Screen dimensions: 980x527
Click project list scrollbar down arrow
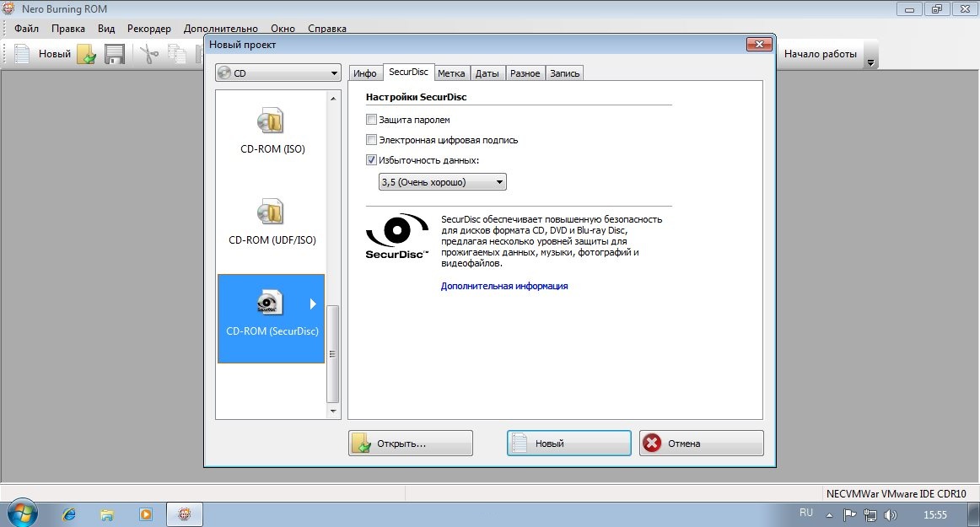coord(333,411)
